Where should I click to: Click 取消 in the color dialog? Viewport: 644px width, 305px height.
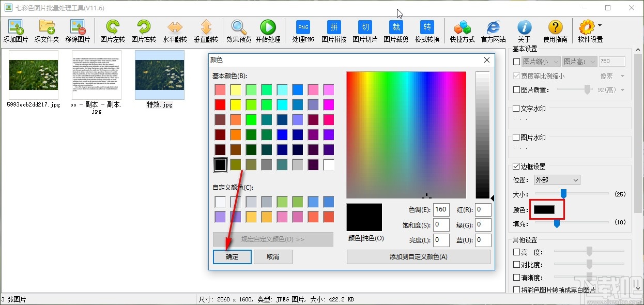coord(273,257)
